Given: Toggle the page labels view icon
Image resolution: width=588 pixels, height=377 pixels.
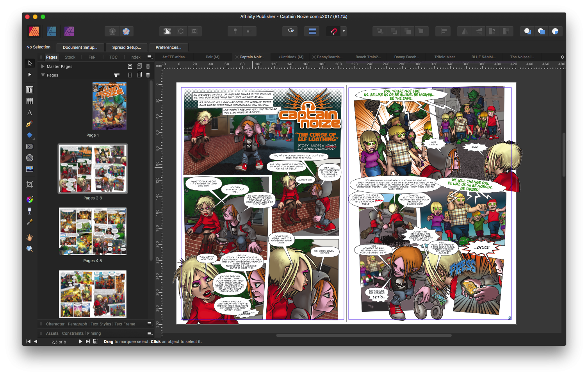Looking at the screenshot, I should tap(117, 75).
